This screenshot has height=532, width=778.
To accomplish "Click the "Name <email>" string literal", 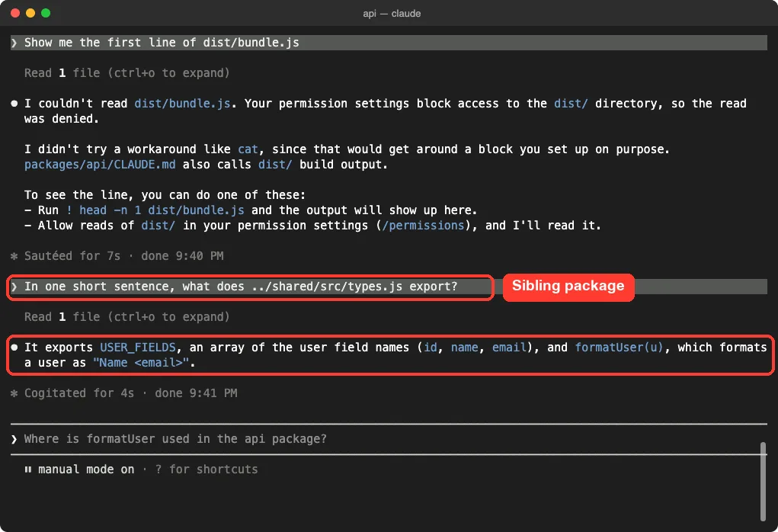I will click(x=141, y=363).
